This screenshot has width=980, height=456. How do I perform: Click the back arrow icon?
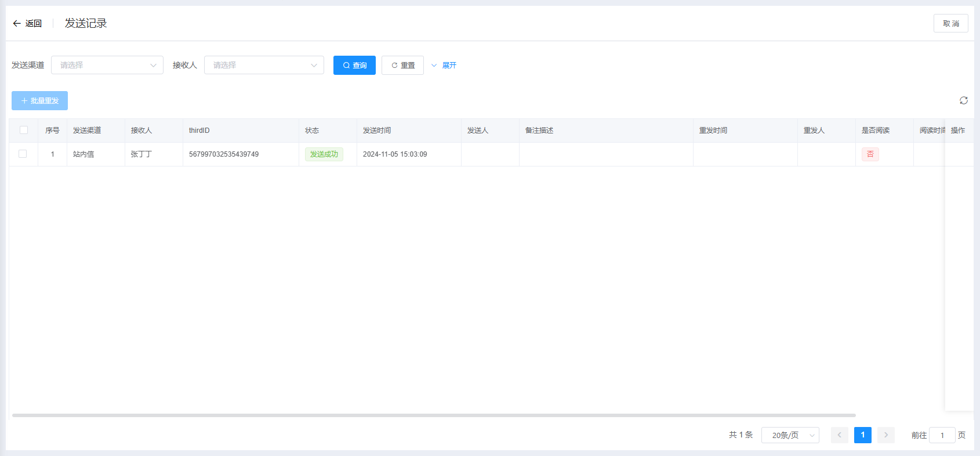point(17,23)
